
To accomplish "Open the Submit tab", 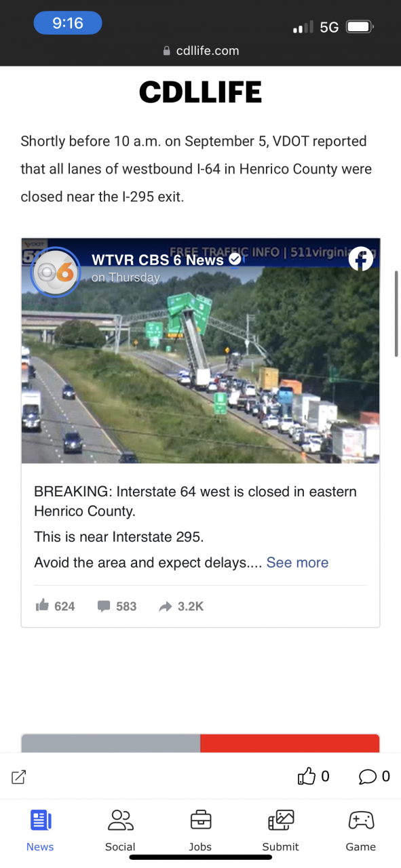I will pos(281,831).
